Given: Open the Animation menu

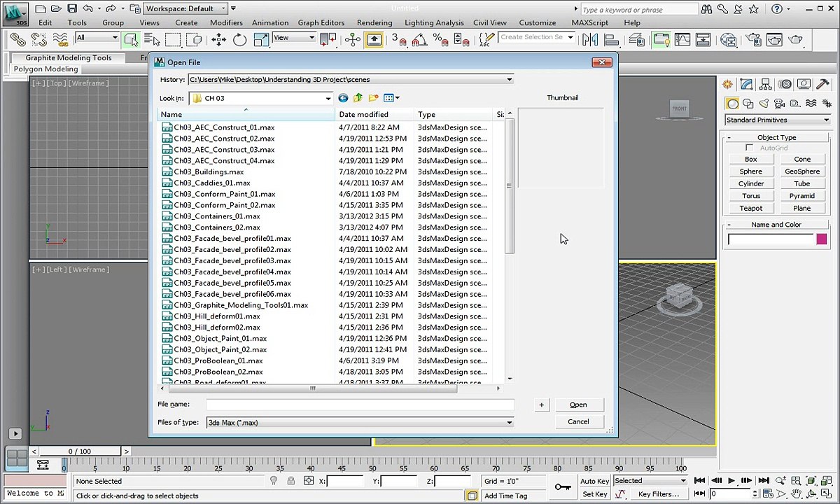Looking at the screenshot, I should pyautogui.click(x=270, y=22).
